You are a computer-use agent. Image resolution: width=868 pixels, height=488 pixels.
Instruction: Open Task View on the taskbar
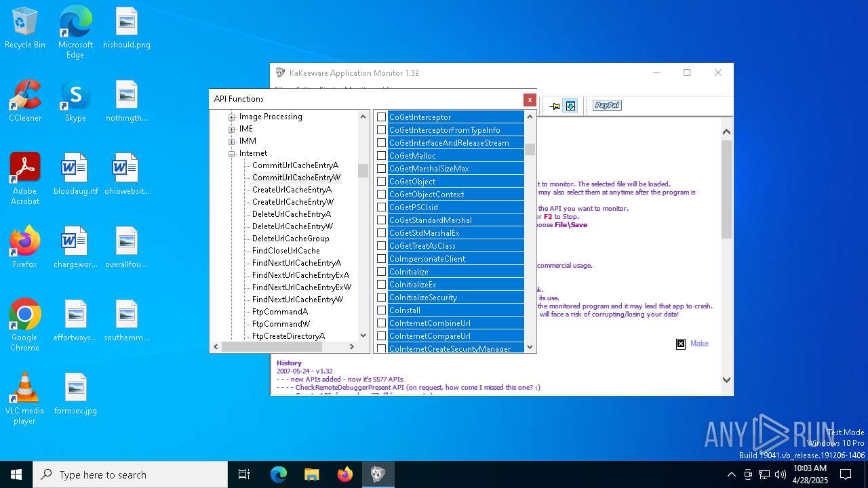244,474
